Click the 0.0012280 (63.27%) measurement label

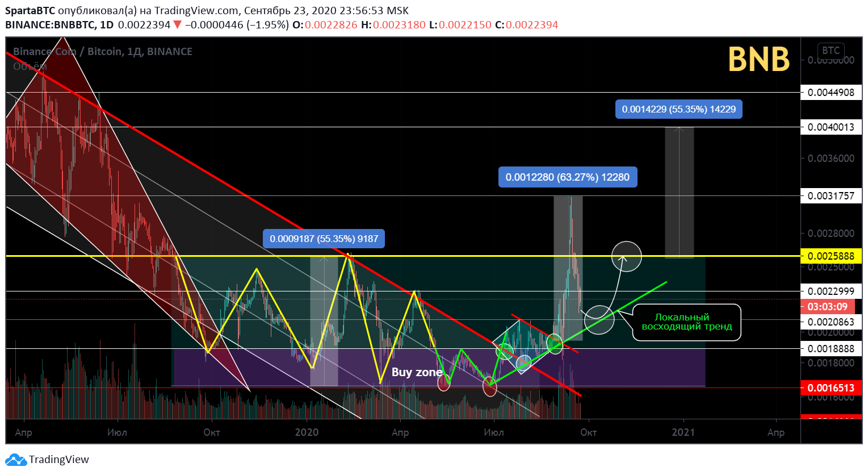point(568,177)
